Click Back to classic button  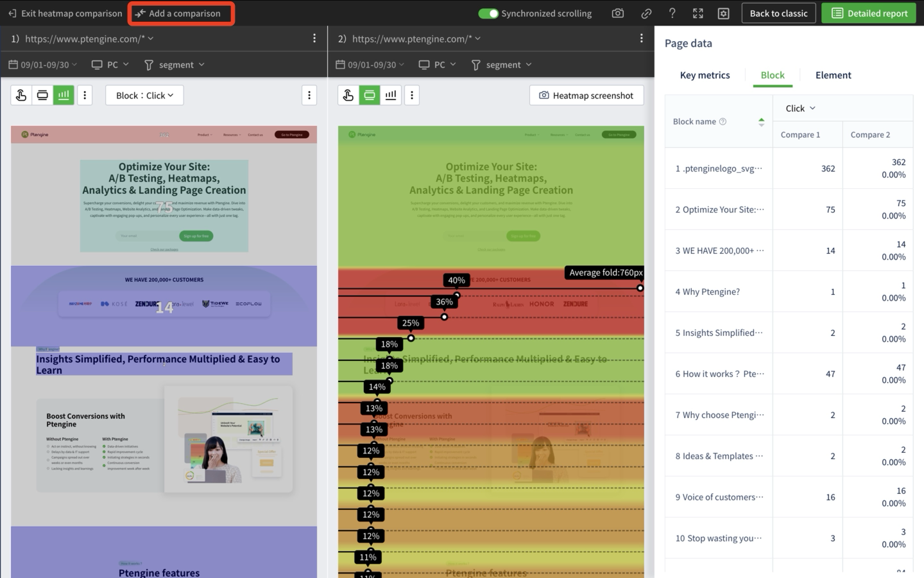778,13
